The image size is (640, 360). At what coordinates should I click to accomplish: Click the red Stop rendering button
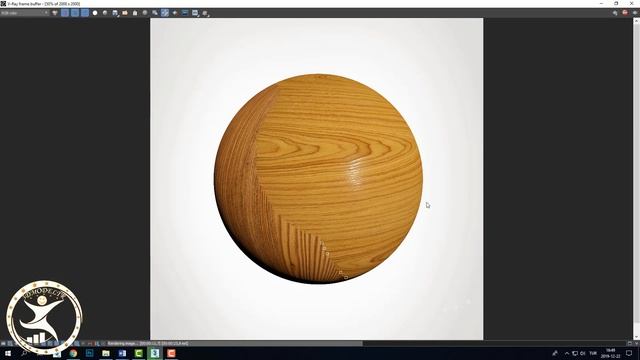pos(625,13)
